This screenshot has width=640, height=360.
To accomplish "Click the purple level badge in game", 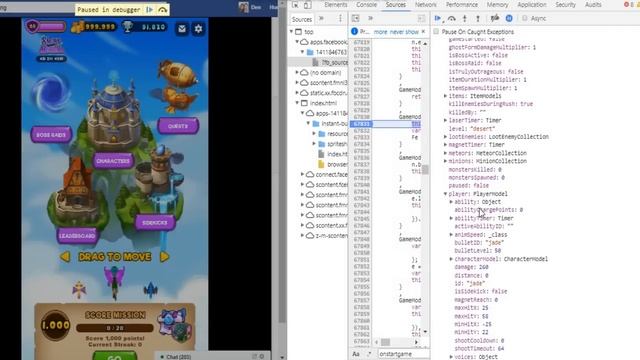I will point(32,27).
